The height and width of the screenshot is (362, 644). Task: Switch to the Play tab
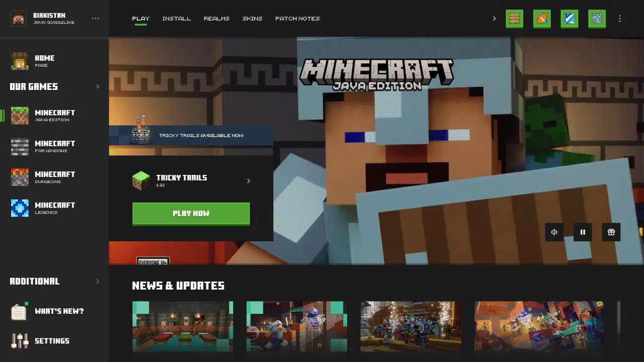coord(141,19)
